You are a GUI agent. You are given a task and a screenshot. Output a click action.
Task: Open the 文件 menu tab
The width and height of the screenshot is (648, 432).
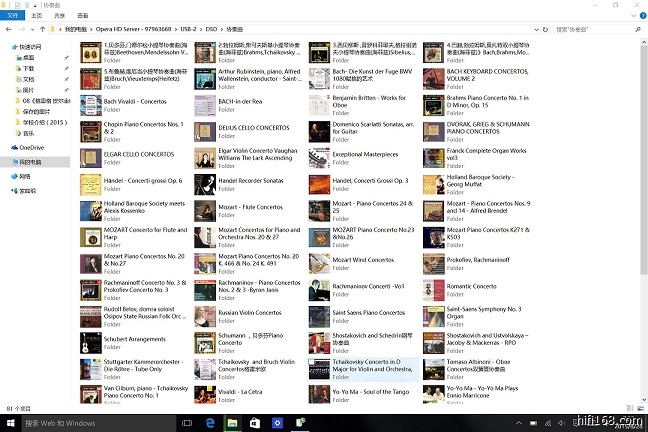coord(12,17)
